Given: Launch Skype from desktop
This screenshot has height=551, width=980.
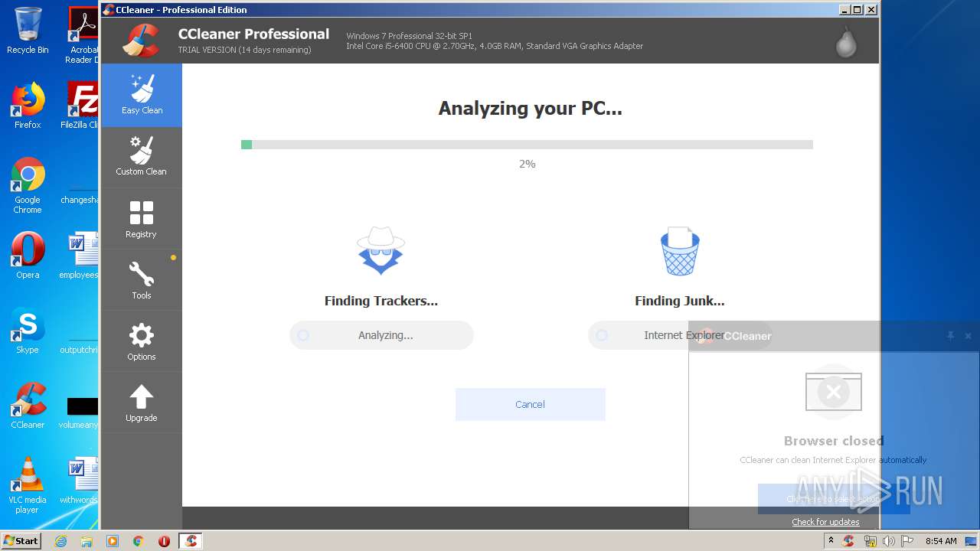Looking at the screenshot, I should pos(28,330).
